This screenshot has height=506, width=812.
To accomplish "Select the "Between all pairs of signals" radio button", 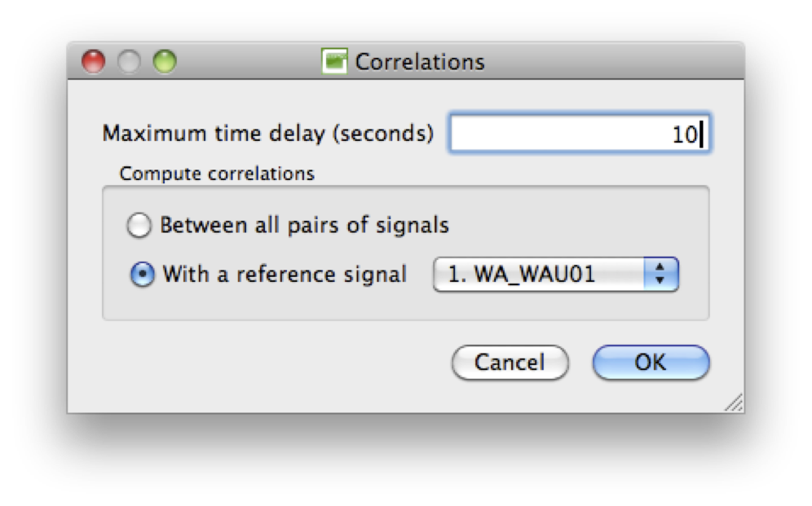I will click(x=140, y=226).
